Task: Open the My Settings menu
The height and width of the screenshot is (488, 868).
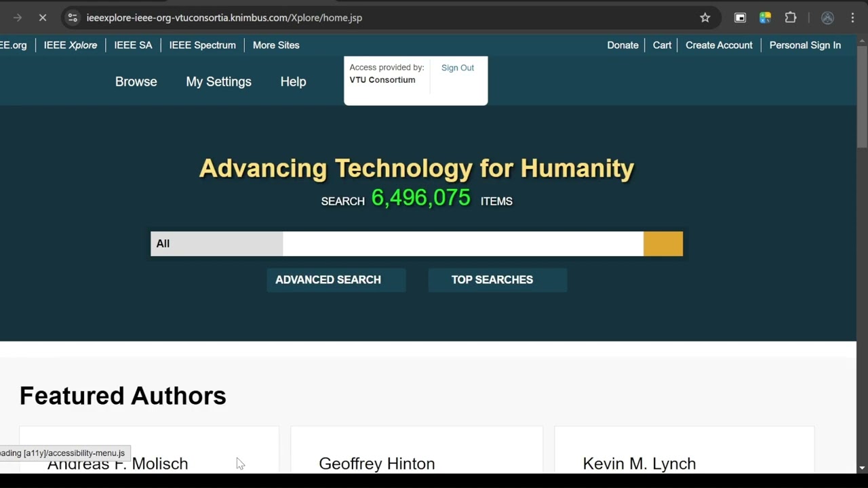Action: tap(219, 81)
